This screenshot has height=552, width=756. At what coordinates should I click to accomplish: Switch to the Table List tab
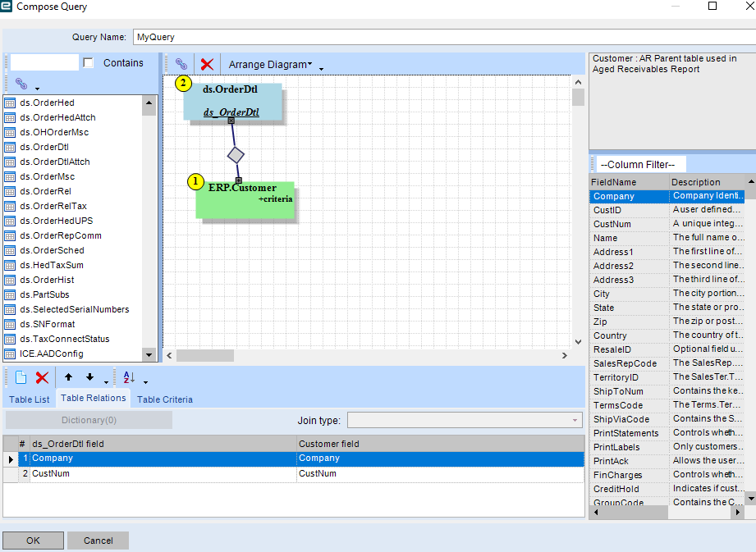30,399
